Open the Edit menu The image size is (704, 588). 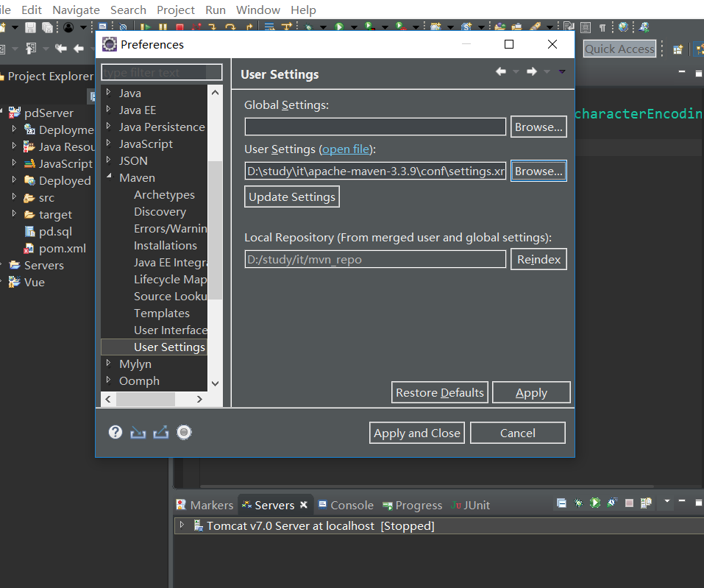[32, 10]
